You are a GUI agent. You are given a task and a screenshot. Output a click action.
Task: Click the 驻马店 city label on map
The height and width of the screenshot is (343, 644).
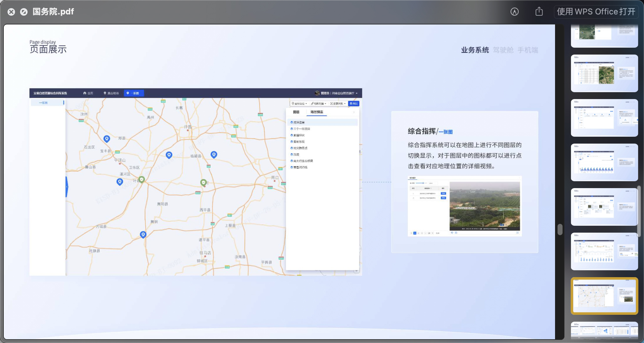pos(205,253)
